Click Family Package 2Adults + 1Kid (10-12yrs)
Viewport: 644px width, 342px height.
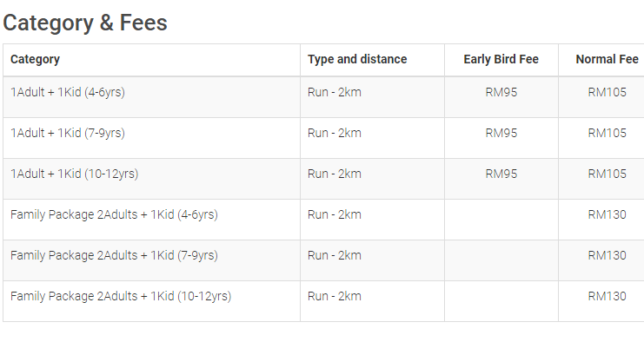tap(121, 297)
